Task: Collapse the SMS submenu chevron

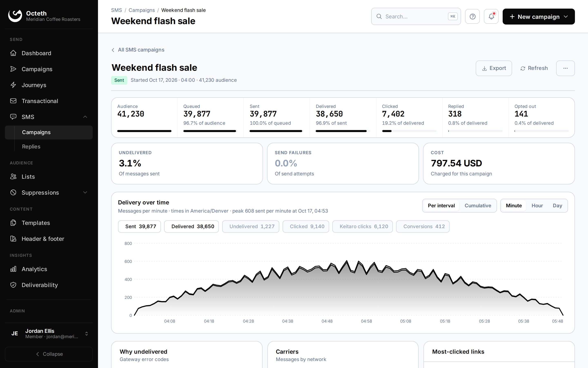Action: point(85,117)
